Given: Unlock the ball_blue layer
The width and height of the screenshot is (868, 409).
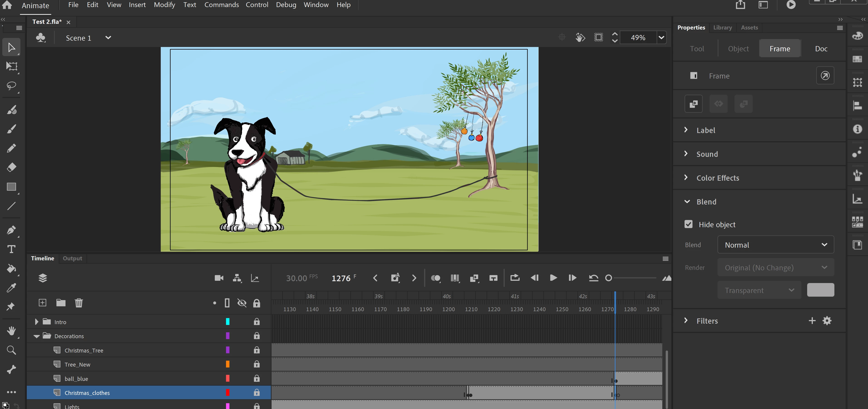Looking at the screenshot, I should point(257,378).
